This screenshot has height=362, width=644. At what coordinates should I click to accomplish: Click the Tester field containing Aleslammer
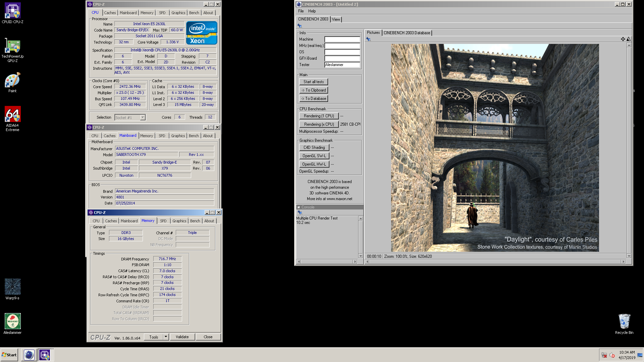coord(342,65)
